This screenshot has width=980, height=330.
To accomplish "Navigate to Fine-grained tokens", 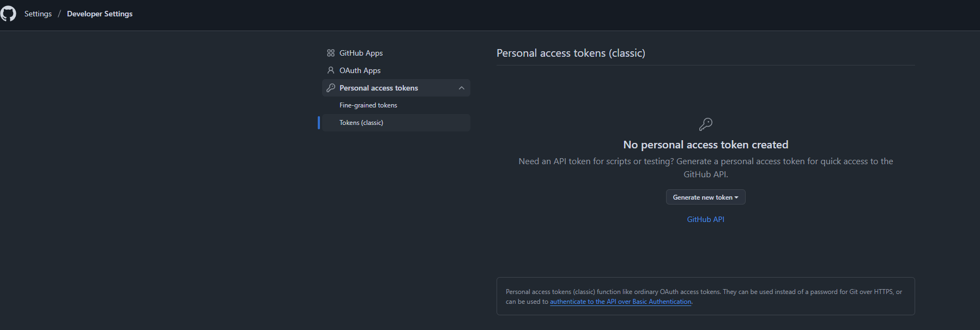I will [368, 105].
